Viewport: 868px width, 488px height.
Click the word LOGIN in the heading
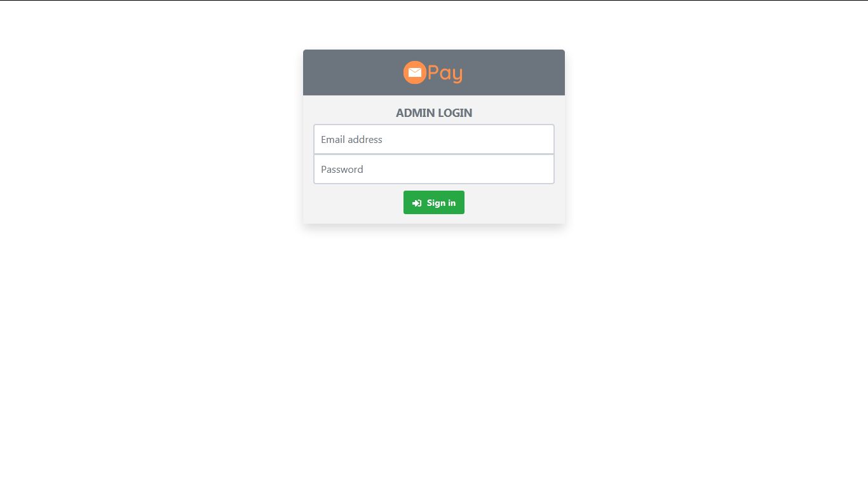point(455,113)
